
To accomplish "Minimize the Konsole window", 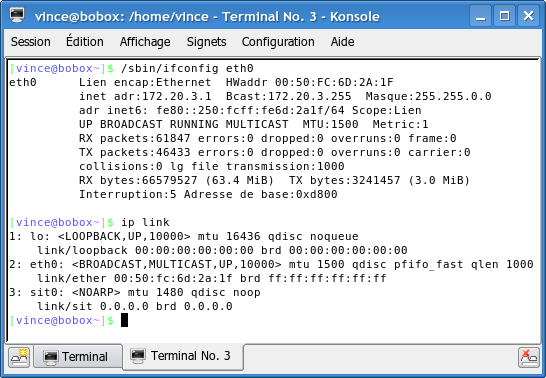I will (481, 16).
